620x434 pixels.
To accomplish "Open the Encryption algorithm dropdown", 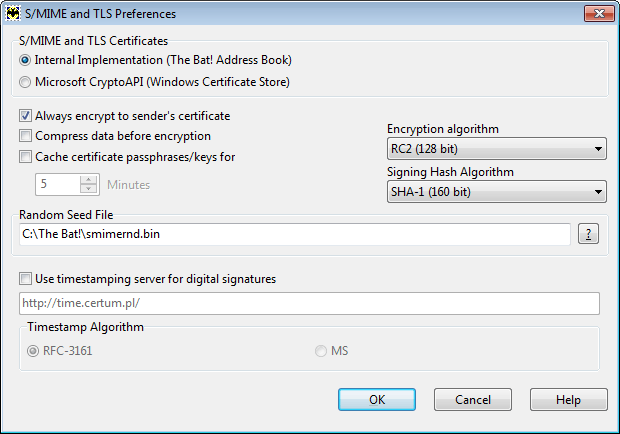I will (497, 149).
